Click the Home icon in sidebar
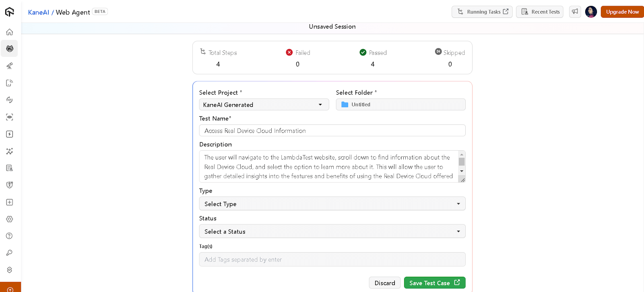644x292 pixels. 10,32
